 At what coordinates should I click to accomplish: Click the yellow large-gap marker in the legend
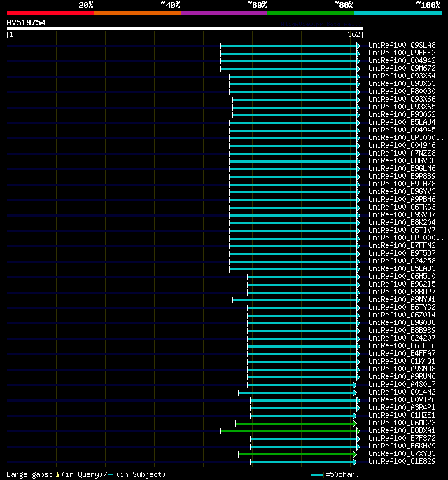57,475
